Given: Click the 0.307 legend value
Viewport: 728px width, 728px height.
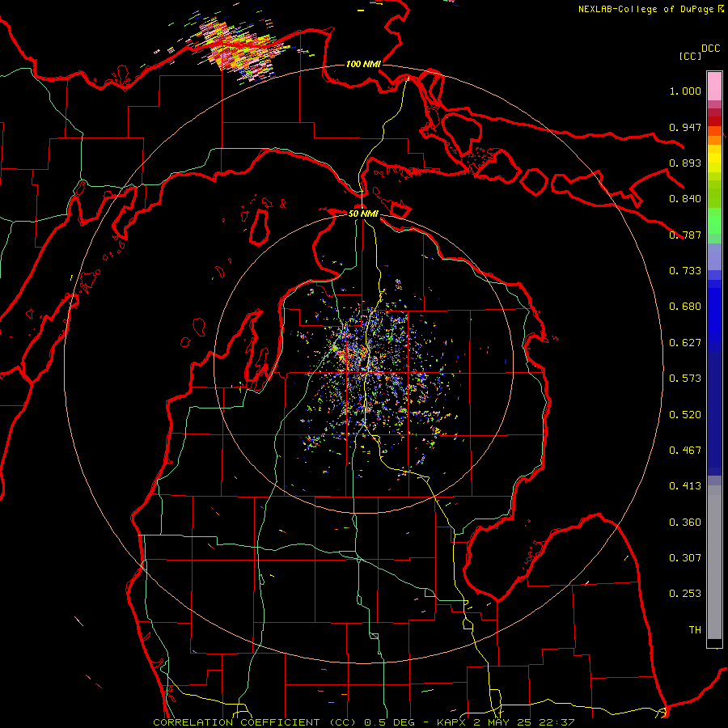Looking at the screenshot, I should [685, 558].
